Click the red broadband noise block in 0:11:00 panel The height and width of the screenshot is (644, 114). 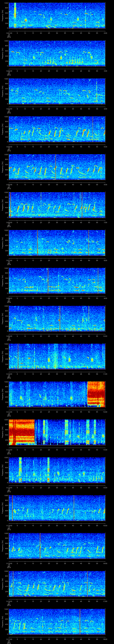point(96,394)
